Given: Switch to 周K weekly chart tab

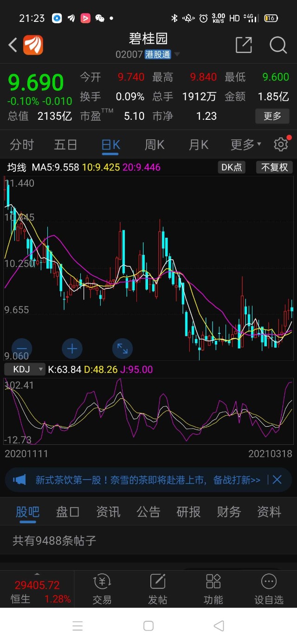Looking at the screenshot, I should pos(155,145).
